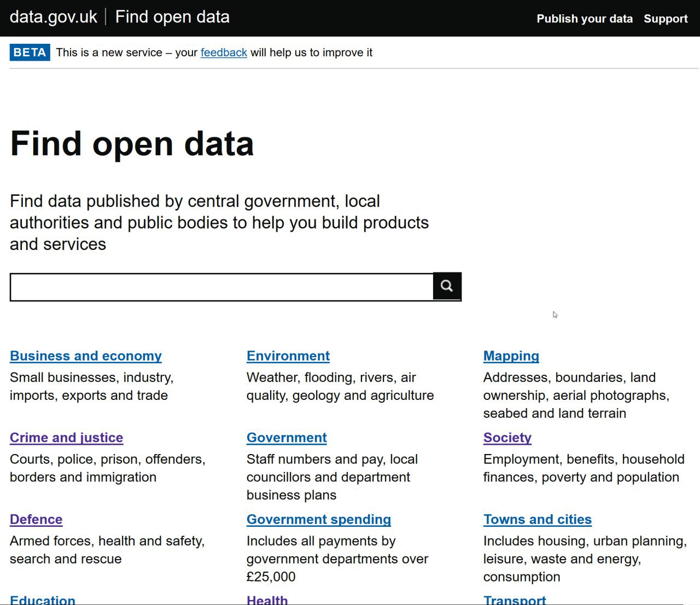Open the Mapping topic

coord(511,356)
